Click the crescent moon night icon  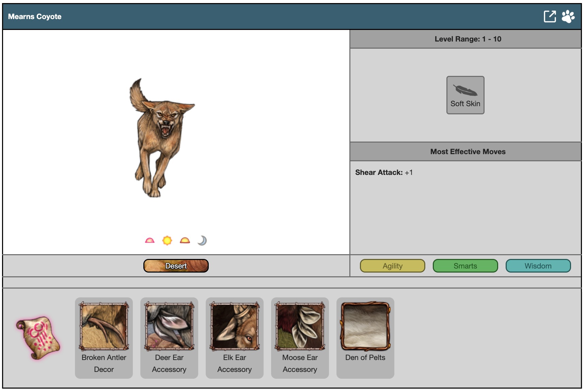click(x=202, y=241)
